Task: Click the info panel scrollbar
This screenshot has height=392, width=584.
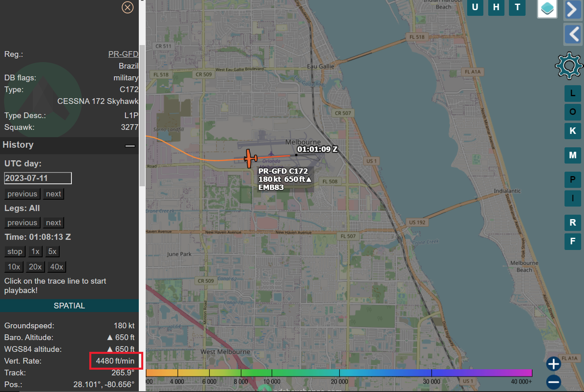Action: point(142,116)
